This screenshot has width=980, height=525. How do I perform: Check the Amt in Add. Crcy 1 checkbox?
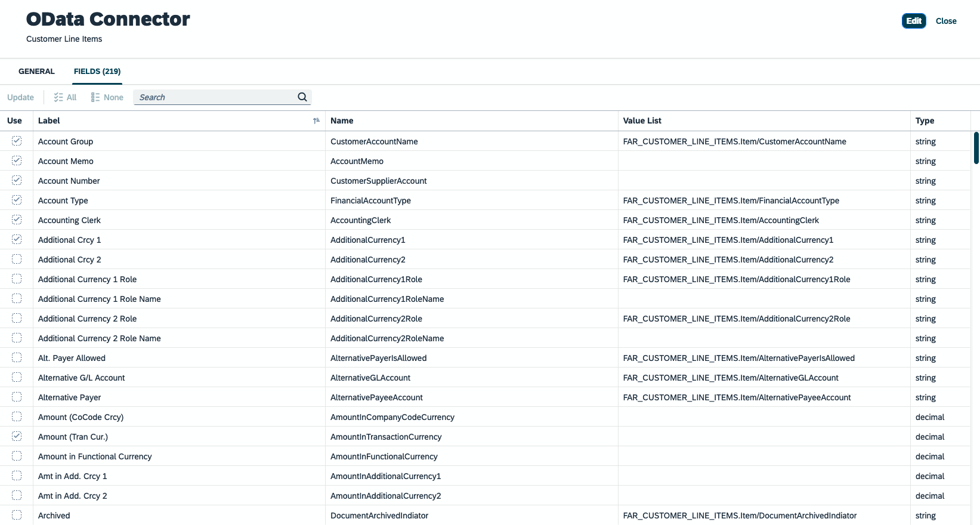17,475
